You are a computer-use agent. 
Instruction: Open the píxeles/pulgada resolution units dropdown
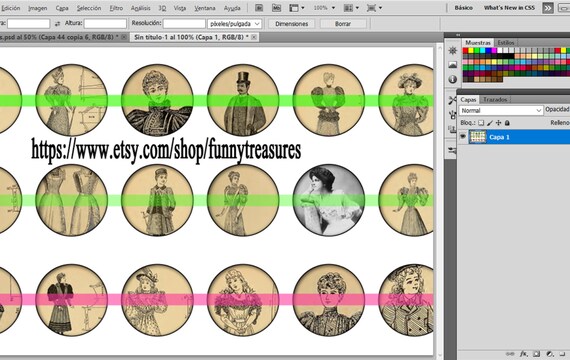[x=234, y=24]
